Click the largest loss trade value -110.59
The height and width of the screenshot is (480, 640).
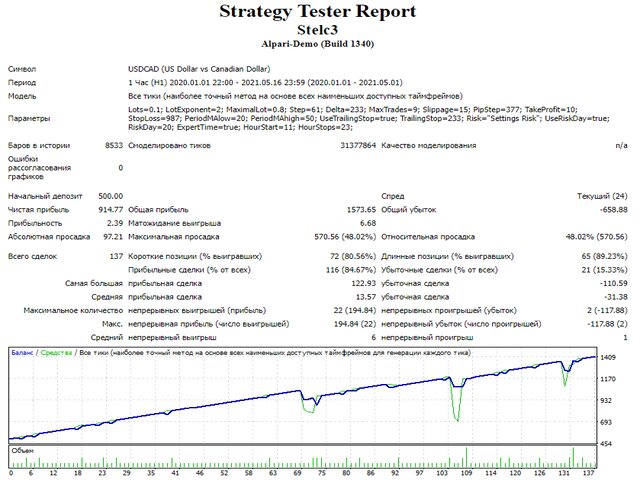point(613,283)
